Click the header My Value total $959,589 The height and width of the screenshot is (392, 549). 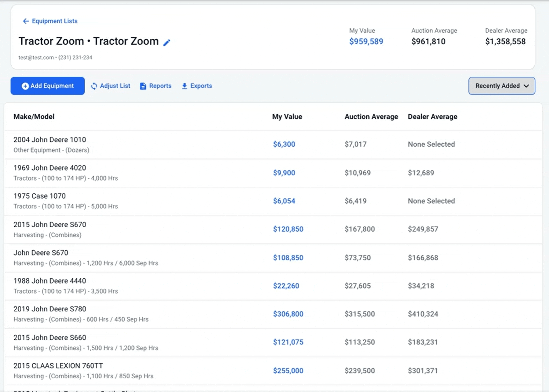[x=366, y=42]
